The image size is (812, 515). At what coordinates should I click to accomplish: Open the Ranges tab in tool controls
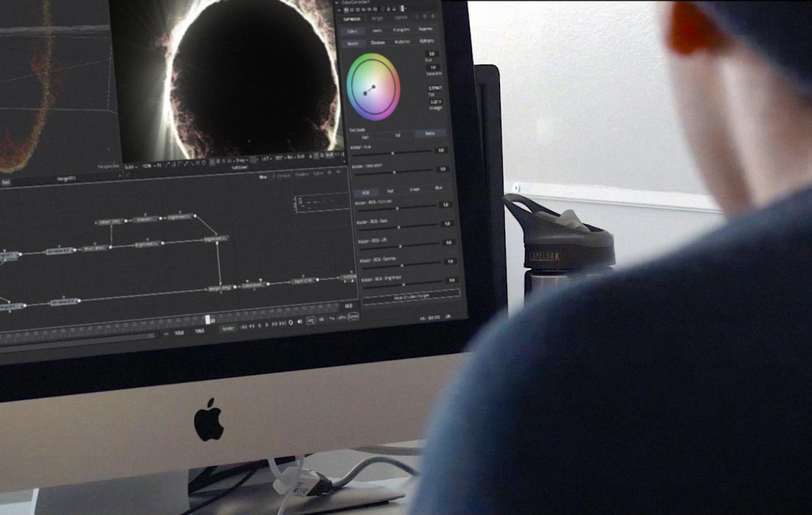point(378,18)
